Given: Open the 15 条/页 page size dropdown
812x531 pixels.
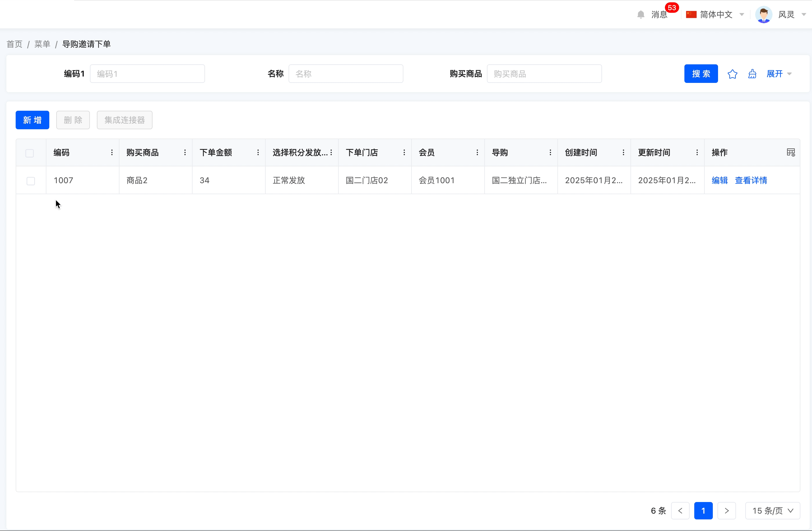Looking at the screenshot, I should pyautogui.click(x=772, y=510).
